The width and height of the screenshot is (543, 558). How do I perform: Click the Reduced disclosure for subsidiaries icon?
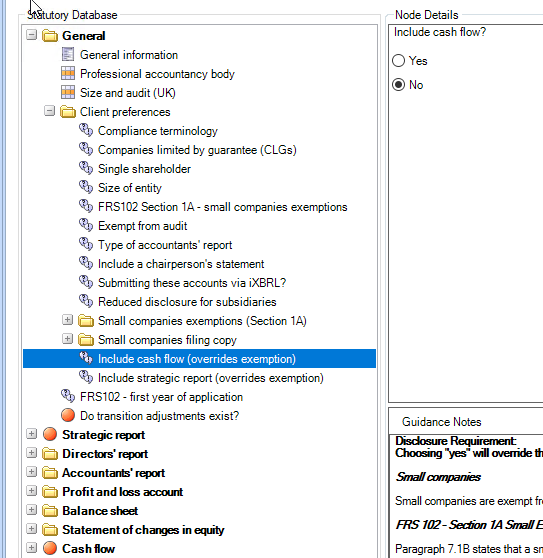[86, 301]
